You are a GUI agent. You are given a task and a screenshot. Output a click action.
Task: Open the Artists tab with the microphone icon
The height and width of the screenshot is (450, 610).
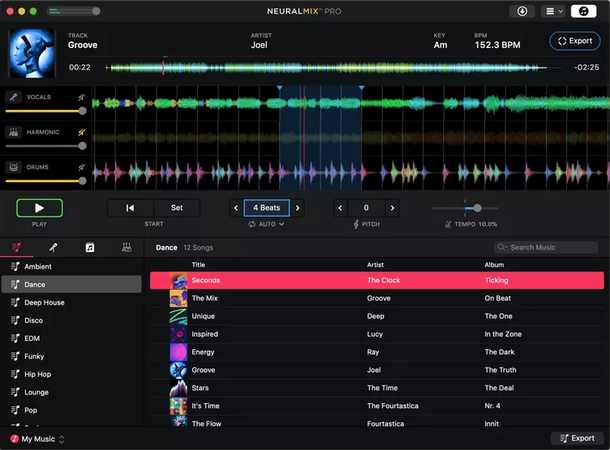53,247
